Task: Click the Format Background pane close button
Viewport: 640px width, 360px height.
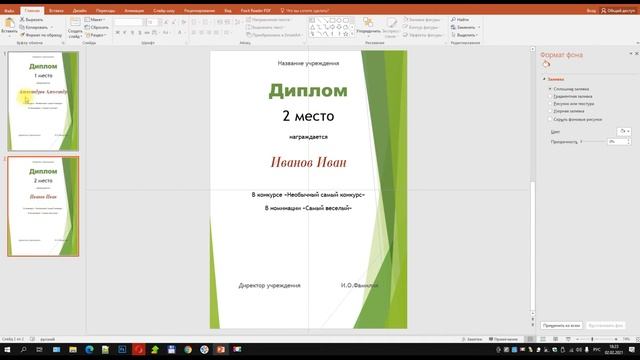Action: point(636,54)
